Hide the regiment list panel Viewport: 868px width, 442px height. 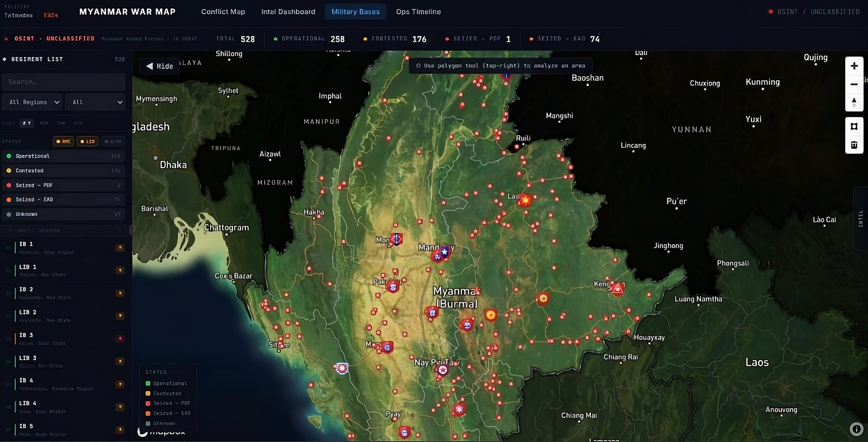[159, 66]
